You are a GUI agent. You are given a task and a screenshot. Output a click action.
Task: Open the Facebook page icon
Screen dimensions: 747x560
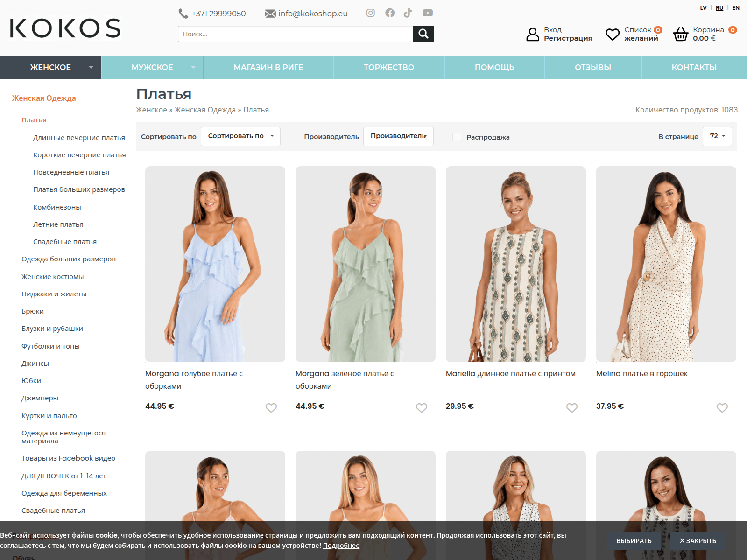pos(390,13)
